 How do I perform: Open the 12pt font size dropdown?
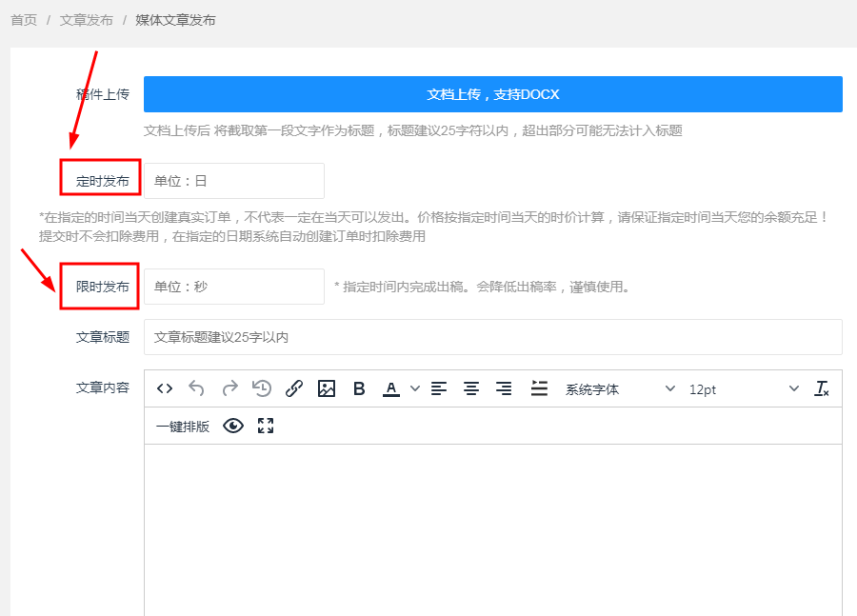pyautogui.click(x=744, y=389)
